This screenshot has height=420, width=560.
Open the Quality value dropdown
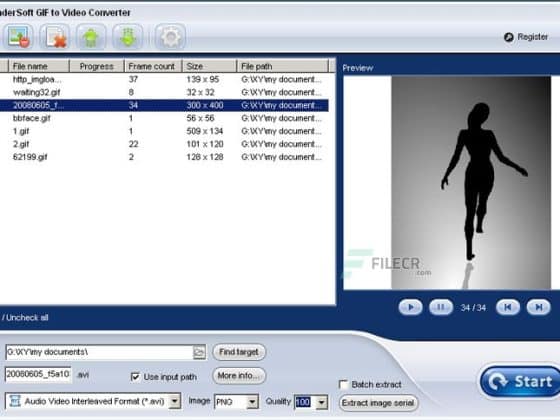point(322,402)
